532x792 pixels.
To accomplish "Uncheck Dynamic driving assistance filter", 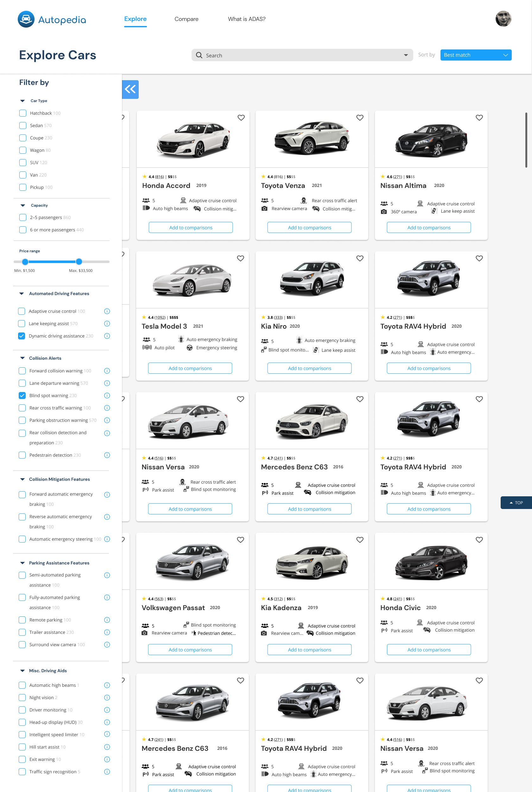I will tap(22, 336).
